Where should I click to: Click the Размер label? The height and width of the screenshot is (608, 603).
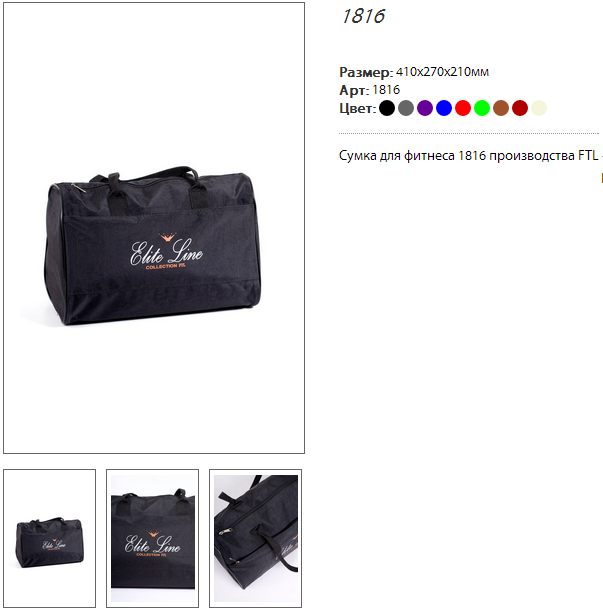[366, 72]
